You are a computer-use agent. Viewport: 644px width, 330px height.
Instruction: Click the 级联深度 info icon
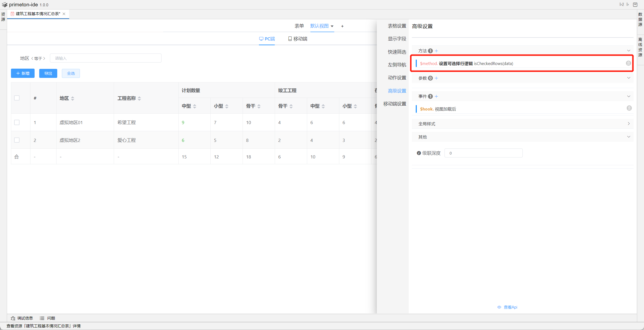point(419,153)
